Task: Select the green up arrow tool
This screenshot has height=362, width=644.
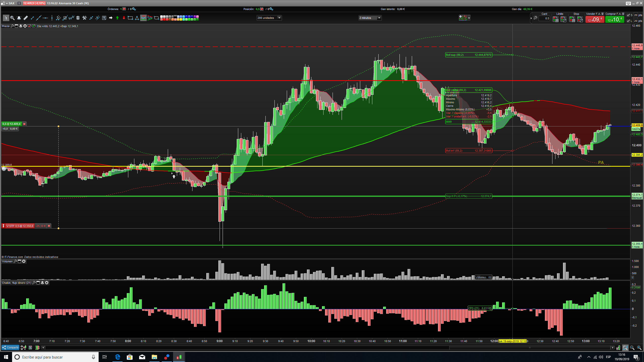Action: coord(117,18)
